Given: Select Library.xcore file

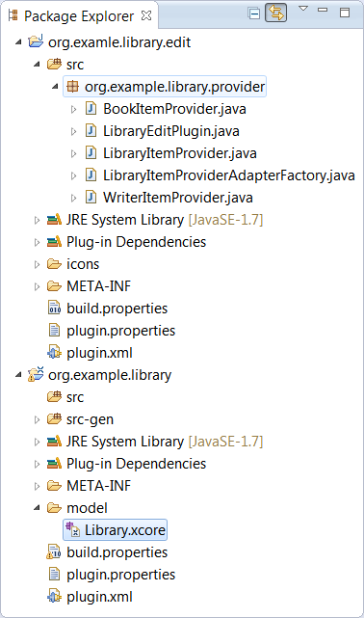Looking at the screenshot, I should click(x=125, y=530).
